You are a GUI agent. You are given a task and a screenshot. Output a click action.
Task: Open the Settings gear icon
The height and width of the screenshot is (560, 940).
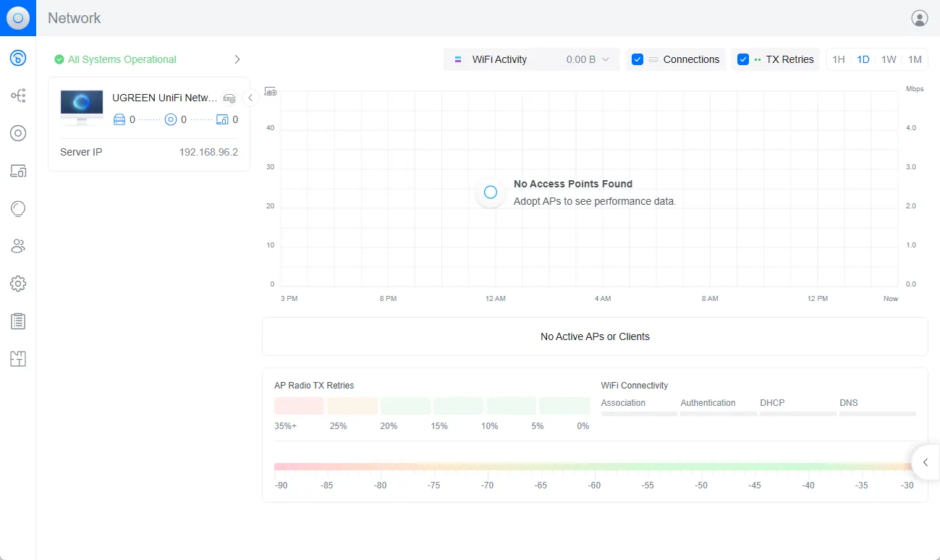[x=18, y=284]
